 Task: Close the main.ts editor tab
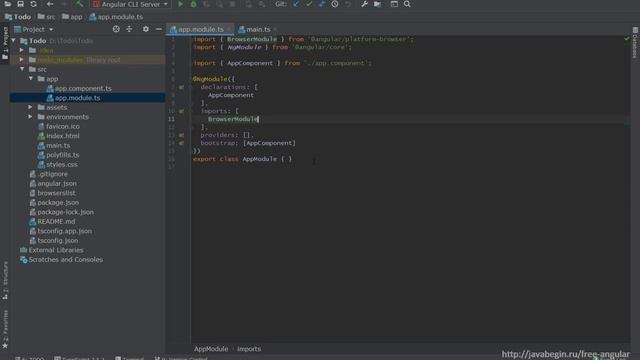tap(276, 29)
